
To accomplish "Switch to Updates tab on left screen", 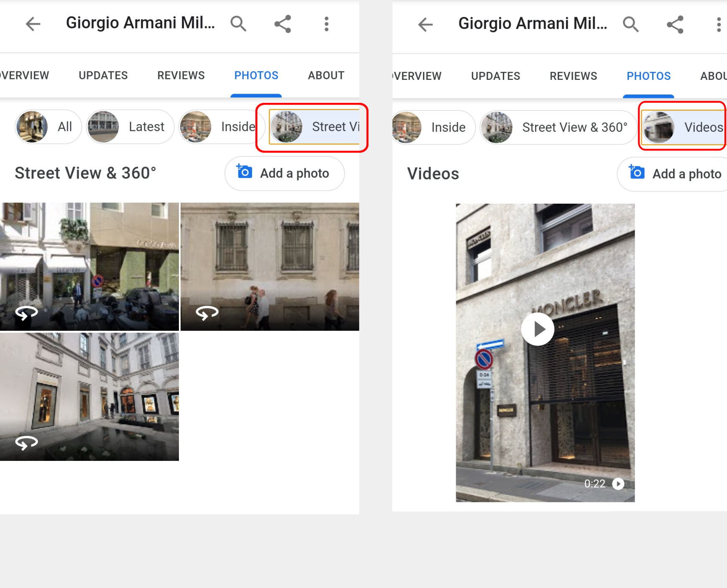I will 103,75.
